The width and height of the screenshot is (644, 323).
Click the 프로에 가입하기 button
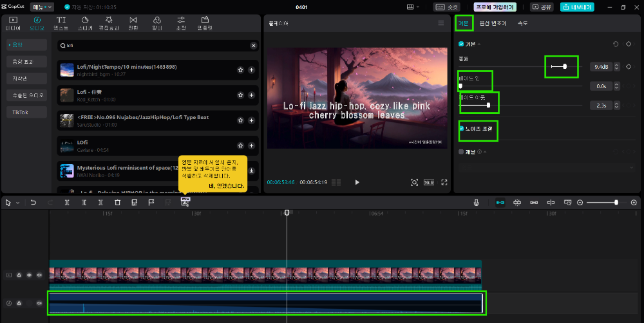pyautogui.click(x=495, y=7)
